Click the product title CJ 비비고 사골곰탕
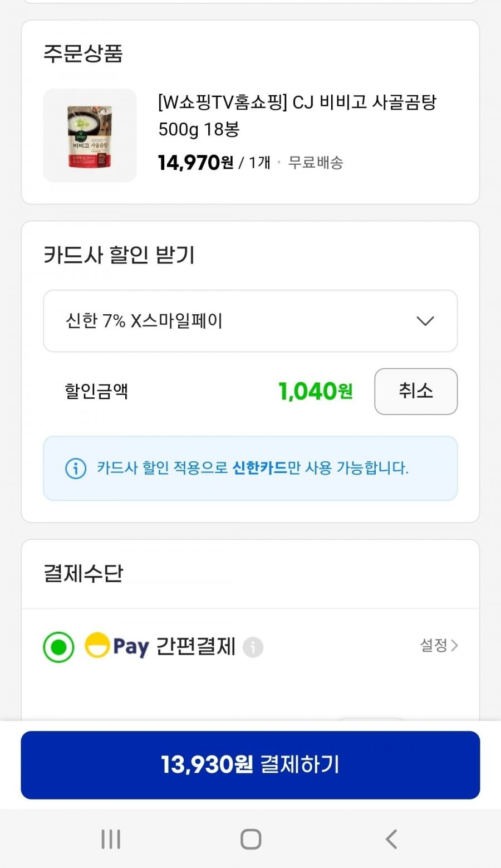The width and height of the screenshot is (501, 868). pos(297,115)
